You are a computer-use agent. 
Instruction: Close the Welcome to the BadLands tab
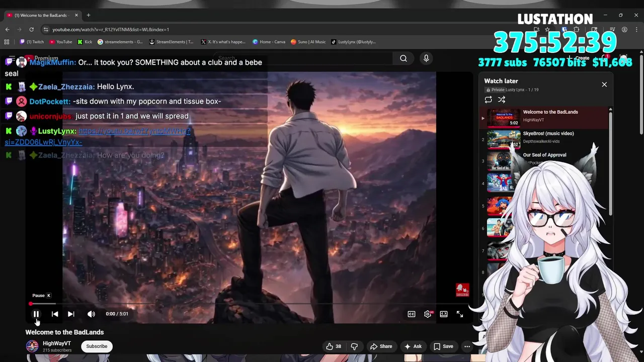pos(77,15)
